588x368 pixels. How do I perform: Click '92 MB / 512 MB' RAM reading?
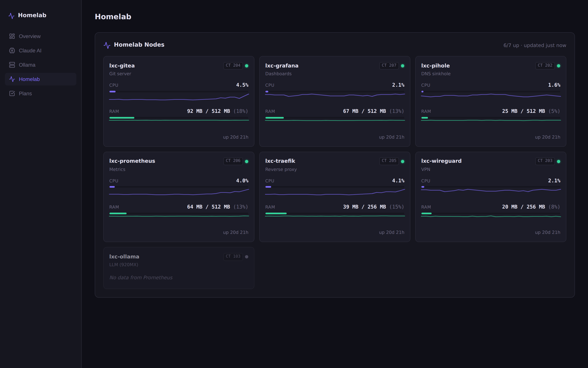(208, 111)
